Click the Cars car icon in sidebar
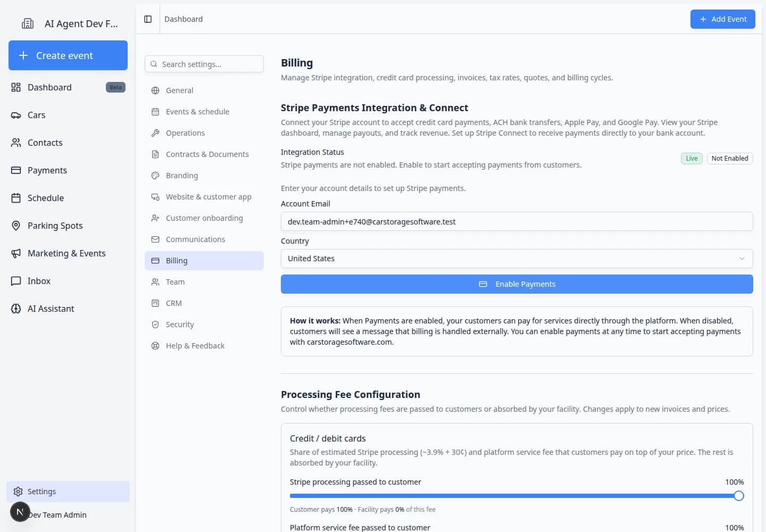Screen dimensions: 766x532 [x=16, y=115]
